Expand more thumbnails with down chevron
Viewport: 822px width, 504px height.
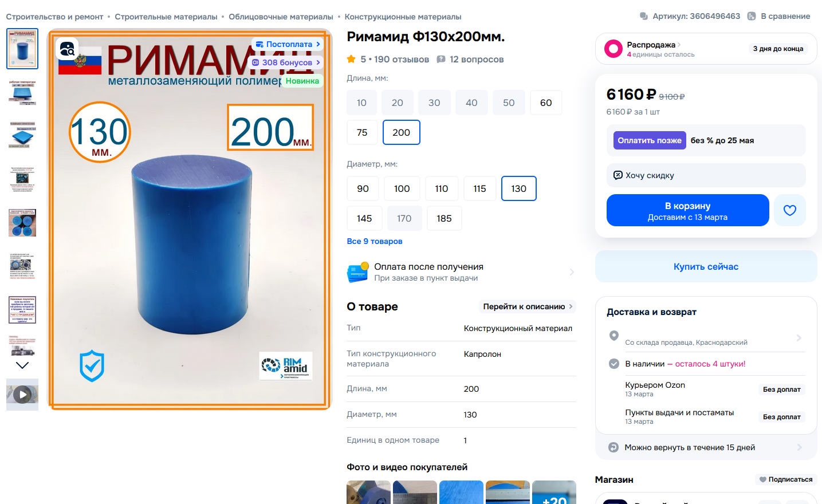22,365
